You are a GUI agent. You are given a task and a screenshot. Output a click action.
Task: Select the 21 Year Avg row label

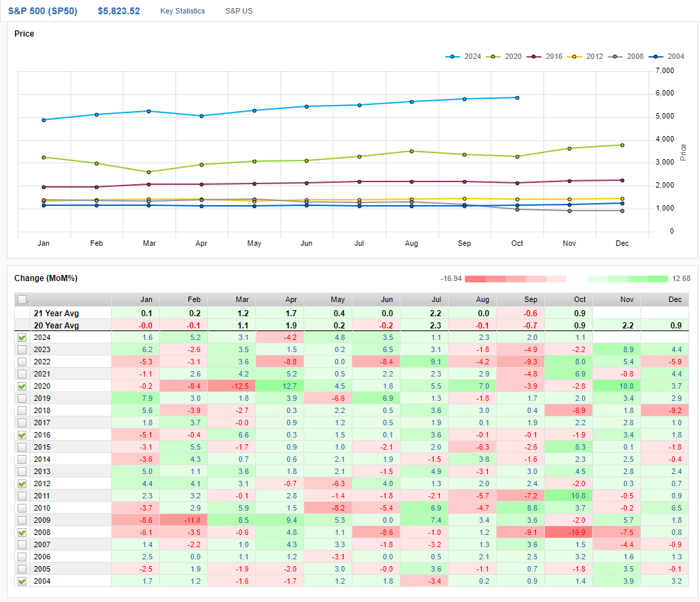pos(56,314)
